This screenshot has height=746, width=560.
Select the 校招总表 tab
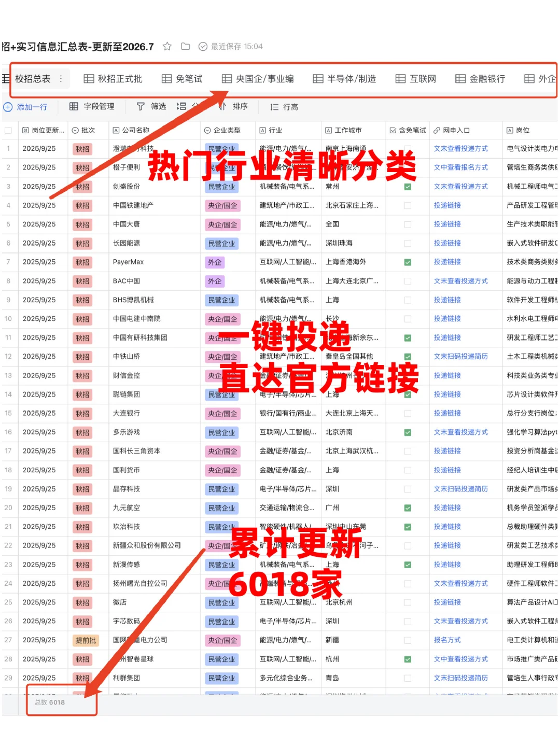click(x=33, y=79)
